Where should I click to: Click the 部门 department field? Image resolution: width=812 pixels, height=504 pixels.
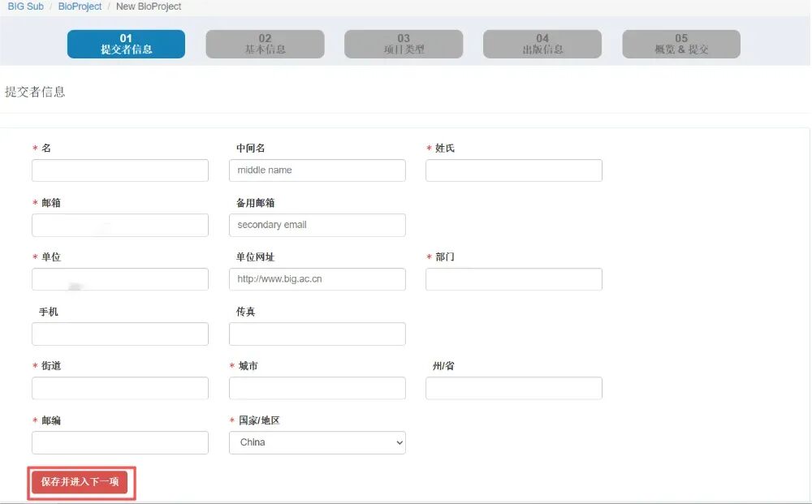pyautogui.click(x=513, y=279)
